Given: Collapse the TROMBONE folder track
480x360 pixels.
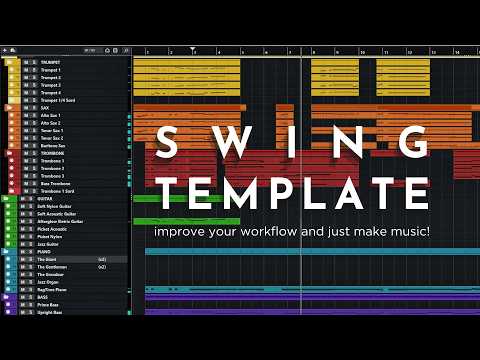Looking at the screenshot, I should (x=9, y=153).
